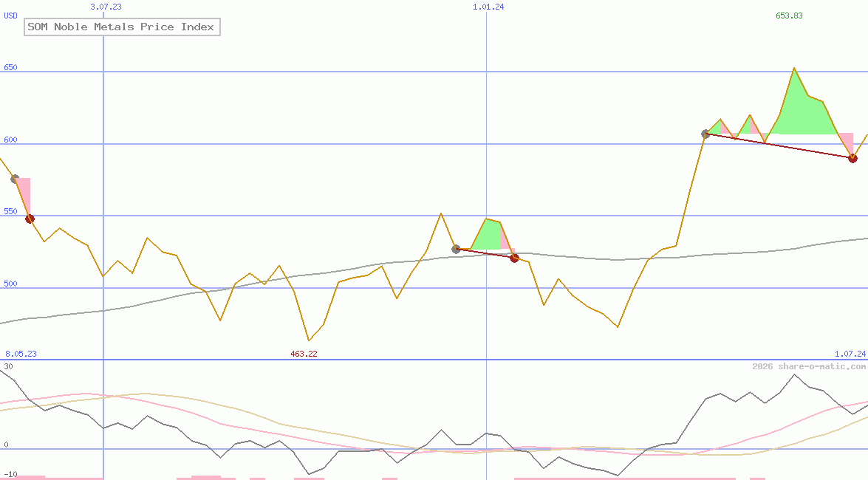868x480 pixels.
Task: Click the USD currency label
Action: pos(10,16)
